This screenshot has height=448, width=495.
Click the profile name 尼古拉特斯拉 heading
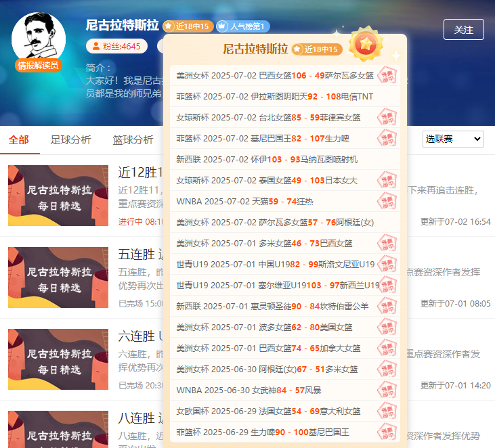tap(122, 25)
